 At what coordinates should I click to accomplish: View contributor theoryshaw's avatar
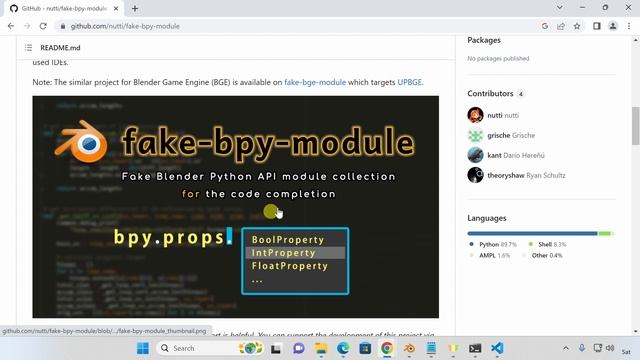(475, 175)
